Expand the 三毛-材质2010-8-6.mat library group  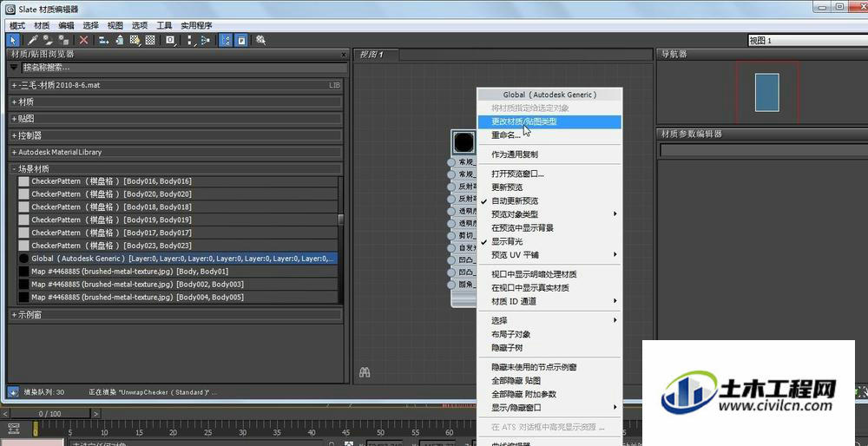click(176, 85)
